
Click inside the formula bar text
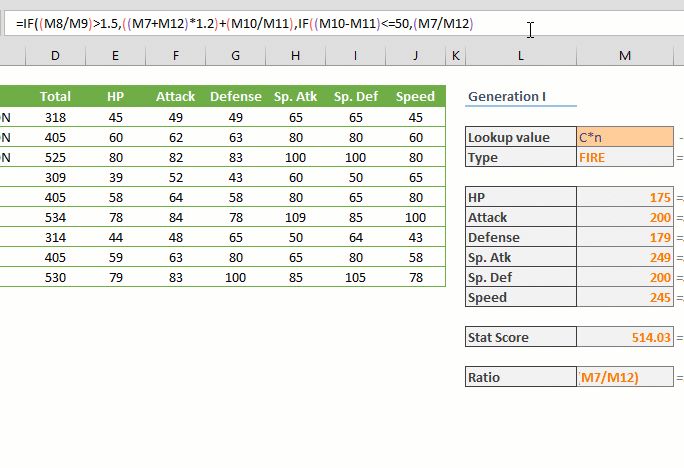coord(250,23)
